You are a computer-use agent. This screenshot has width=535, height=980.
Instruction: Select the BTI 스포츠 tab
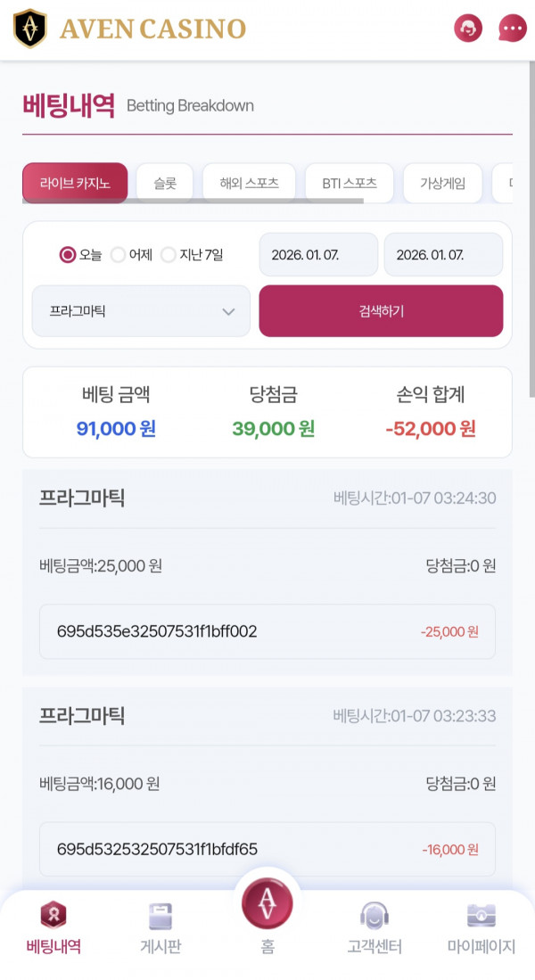pyautogui.click(x=350, y=182)
